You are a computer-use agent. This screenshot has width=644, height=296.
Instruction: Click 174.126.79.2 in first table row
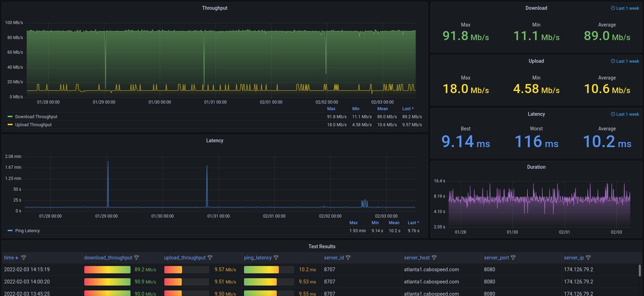pos(579,270)
